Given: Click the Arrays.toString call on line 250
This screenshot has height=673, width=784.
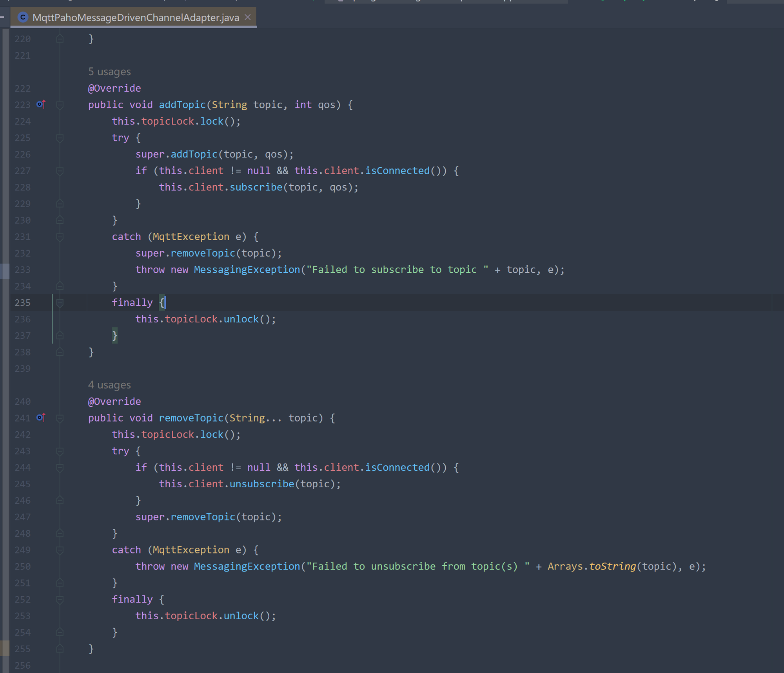Looking at the screenshot, I should 612,566.
